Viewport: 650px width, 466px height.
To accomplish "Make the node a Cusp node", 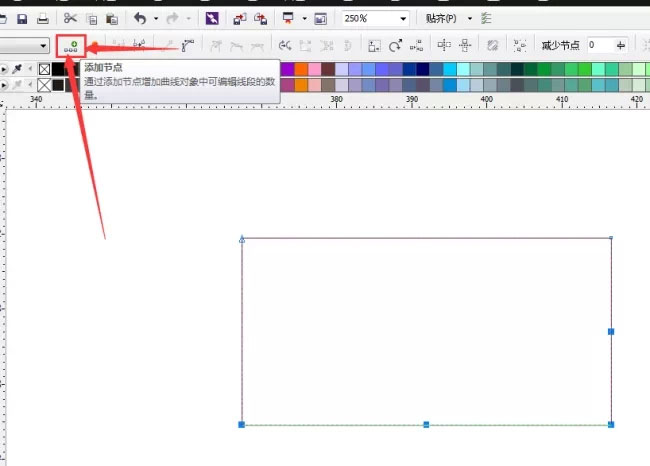I will click(x=216, y=46).
